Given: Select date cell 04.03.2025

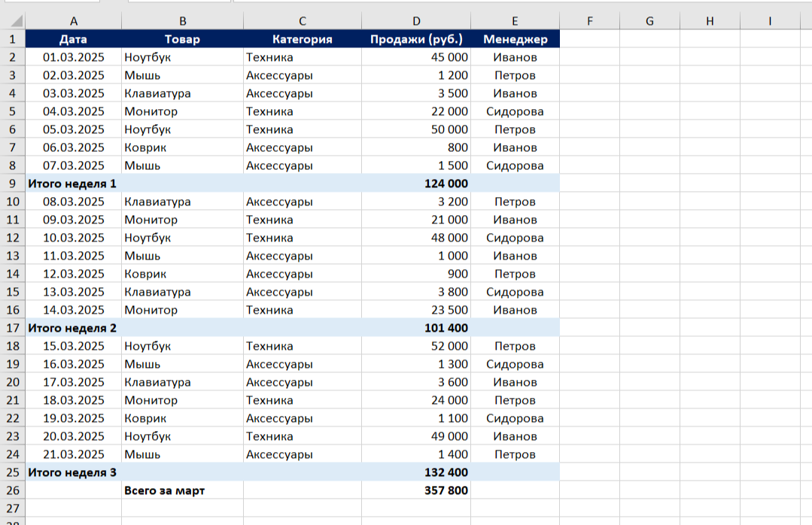Looking at the screenshot, I should pyautogui.click(x=74, y=111).
